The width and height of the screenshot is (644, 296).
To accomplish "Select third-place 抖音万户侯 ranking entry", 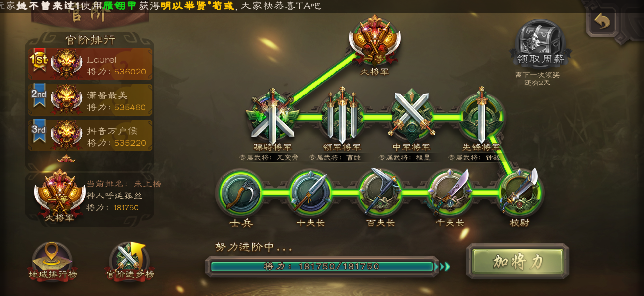I will click(x=90, y=135).
